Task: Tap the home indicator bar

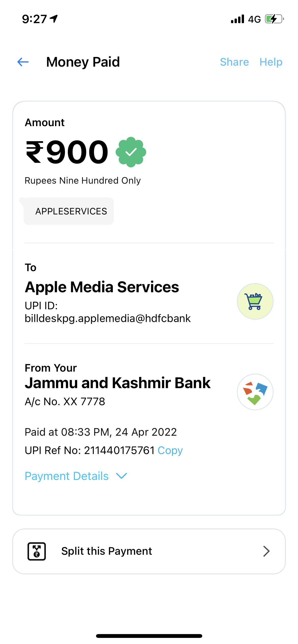Action: click(149, 636)
